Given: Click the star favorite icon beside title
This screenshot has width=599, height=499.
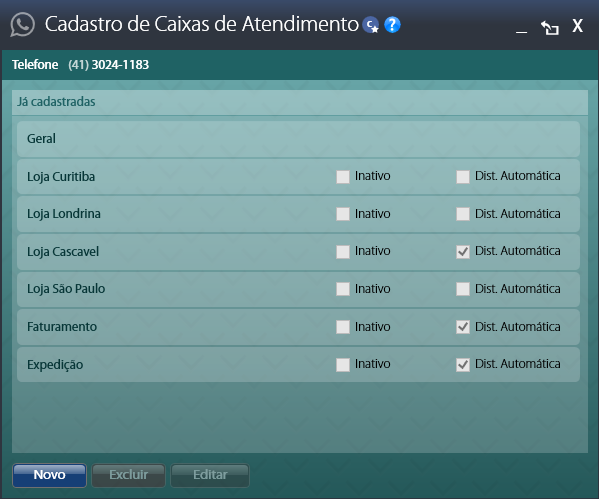Looking at the screenshot, I should point(371,25).
